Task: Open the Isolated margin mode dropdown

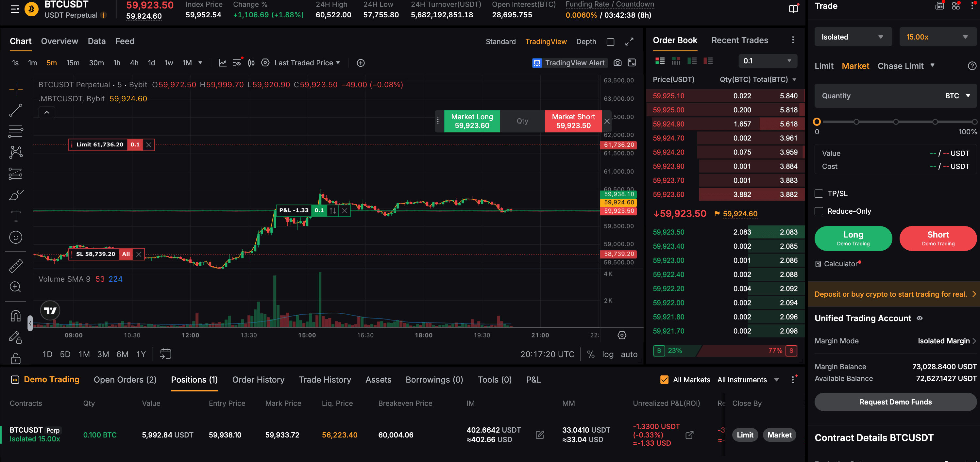Action: coord(853,37)
